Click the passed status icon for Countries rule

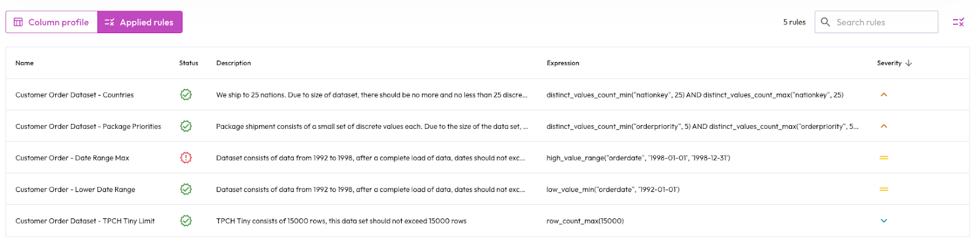186,94
